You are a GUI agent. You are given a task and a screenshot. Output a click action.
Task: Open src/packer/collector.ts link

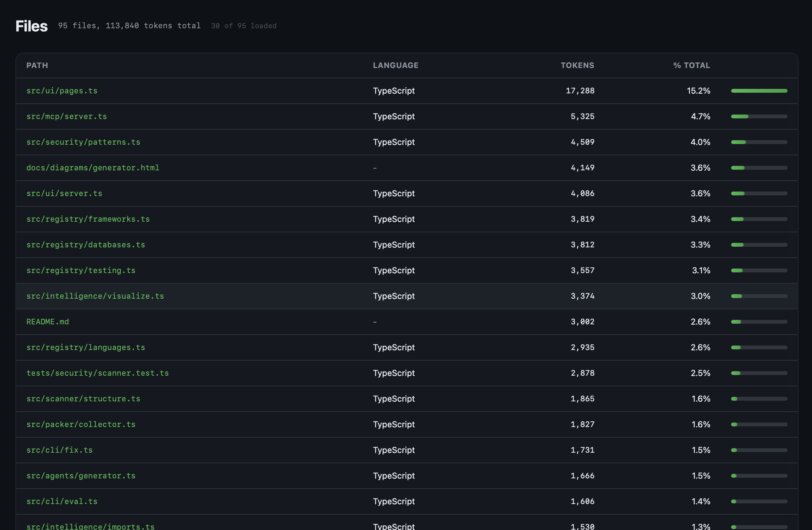81,425
